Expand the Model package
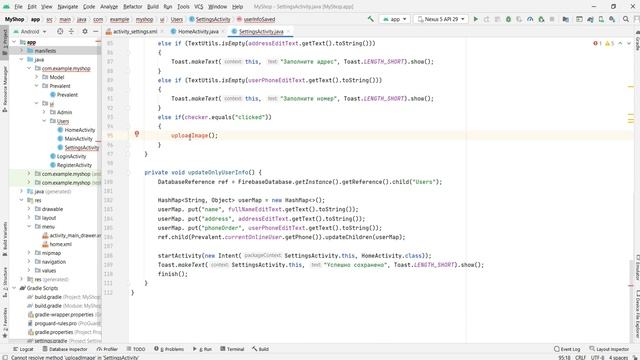The height and width of the screenshot is (360, 640). tap(37, 77)
